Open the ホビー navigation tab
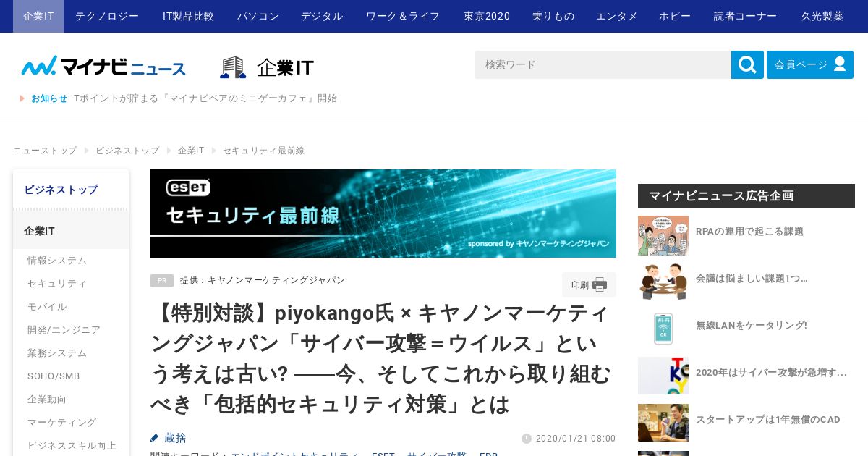The image size is (868, 456). (675, 16)
